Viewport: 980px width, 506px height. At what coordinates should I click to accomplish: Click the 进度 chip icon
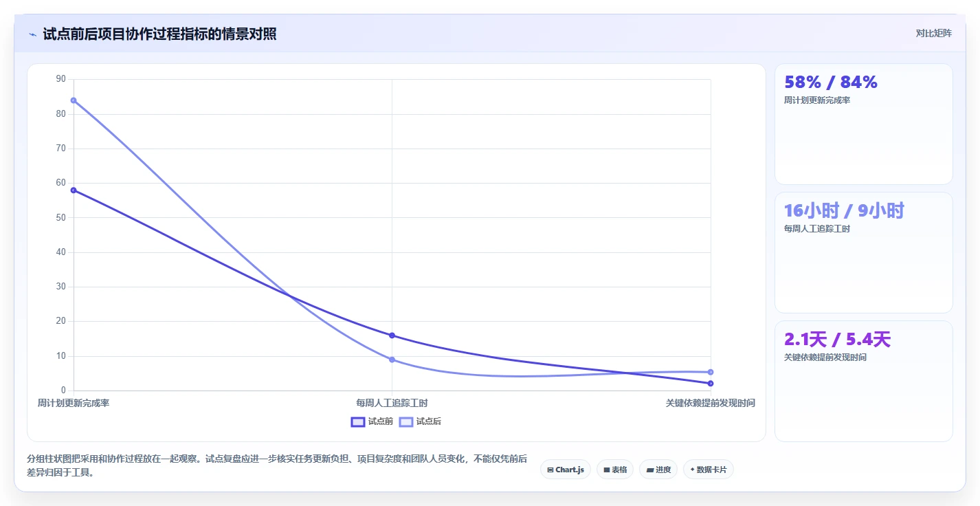(650, 470)
